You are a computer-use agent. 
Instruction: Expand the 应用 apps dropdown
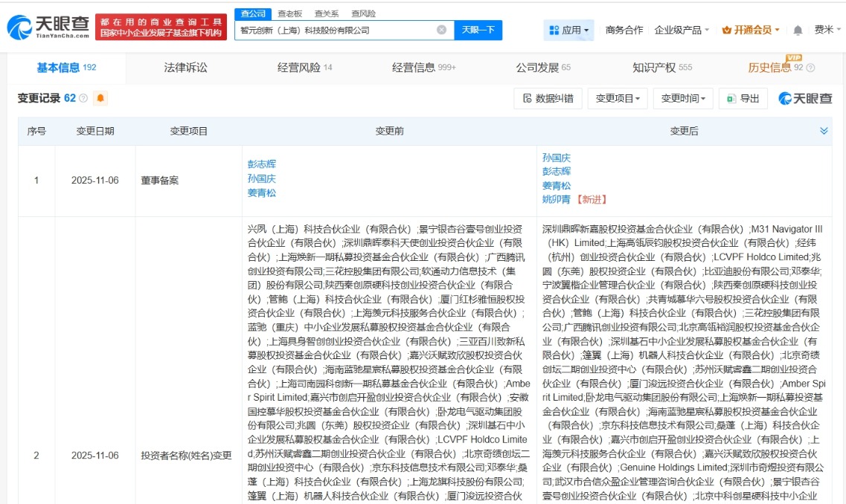point(569,30)
